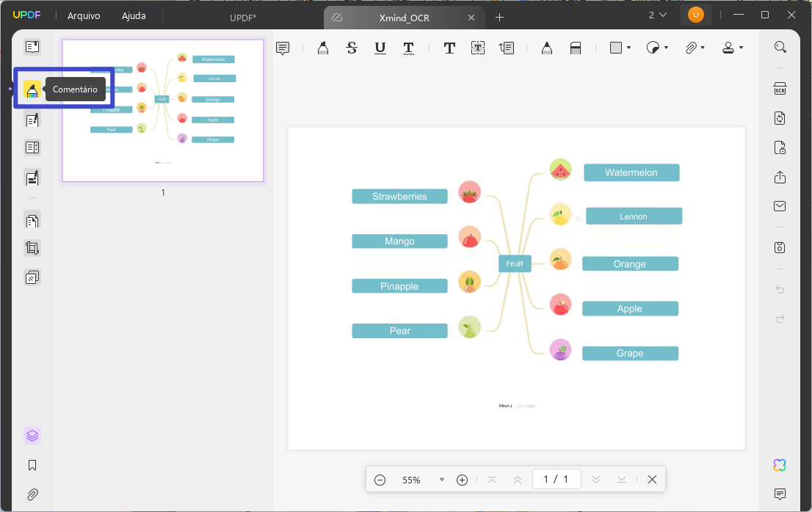Select the Underline tool

pos(380,48)
